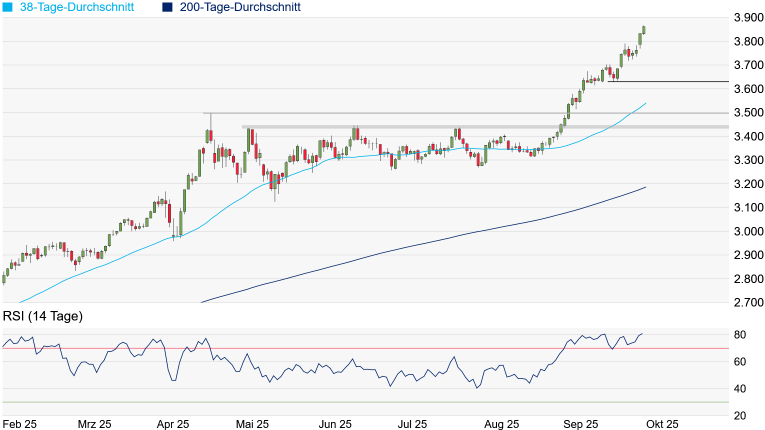The width and height of the screenshot is (765, 430).
Task: Click the 3.200 price axis label
Action: tap(748, 184)
